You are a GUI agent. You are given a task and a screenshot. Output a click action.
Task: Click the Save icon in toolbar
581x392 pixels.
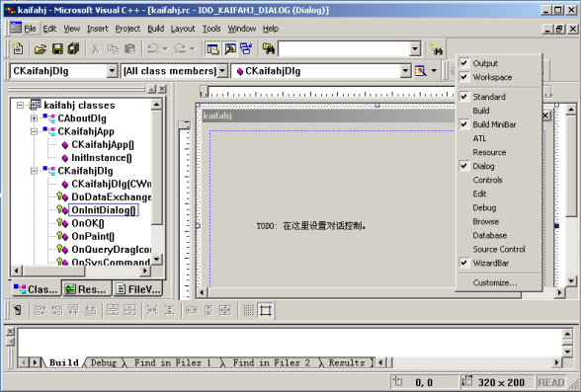(x=57, y=48)
